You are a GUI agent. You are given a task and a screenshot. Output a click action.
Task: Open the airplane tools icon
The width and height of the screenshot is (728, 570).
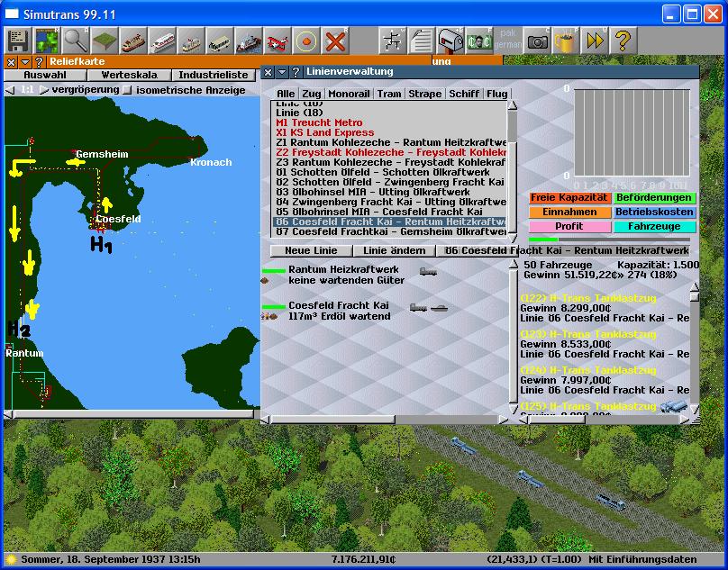[x=278, y=41]
